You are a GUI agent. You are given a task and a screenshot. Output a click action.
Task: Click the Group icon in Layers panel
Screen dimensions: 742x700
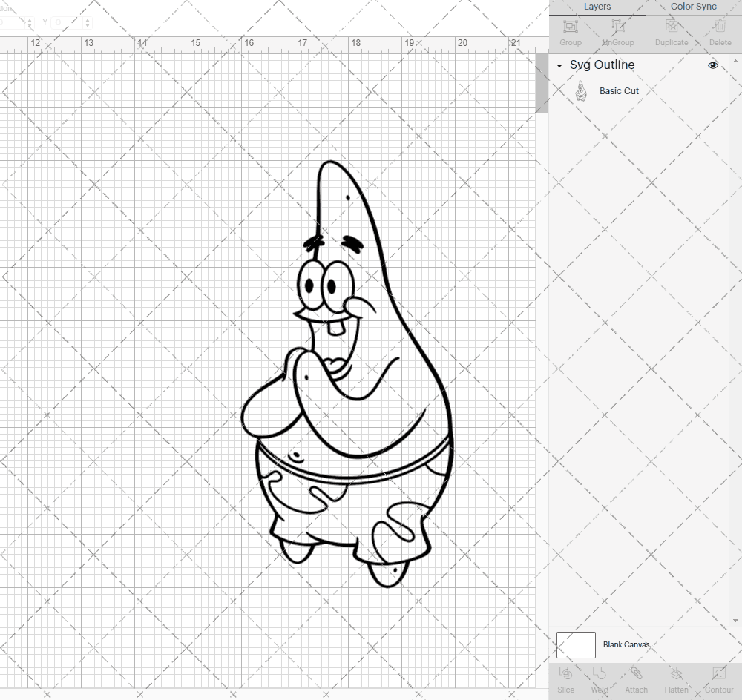pyautogui.click(x=570, y=27)
